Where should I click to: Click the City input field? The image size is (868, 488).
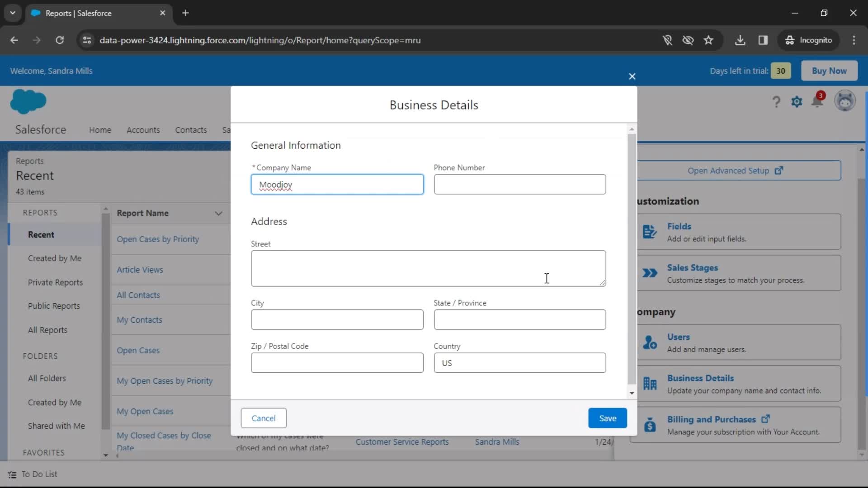pos(337,319)
